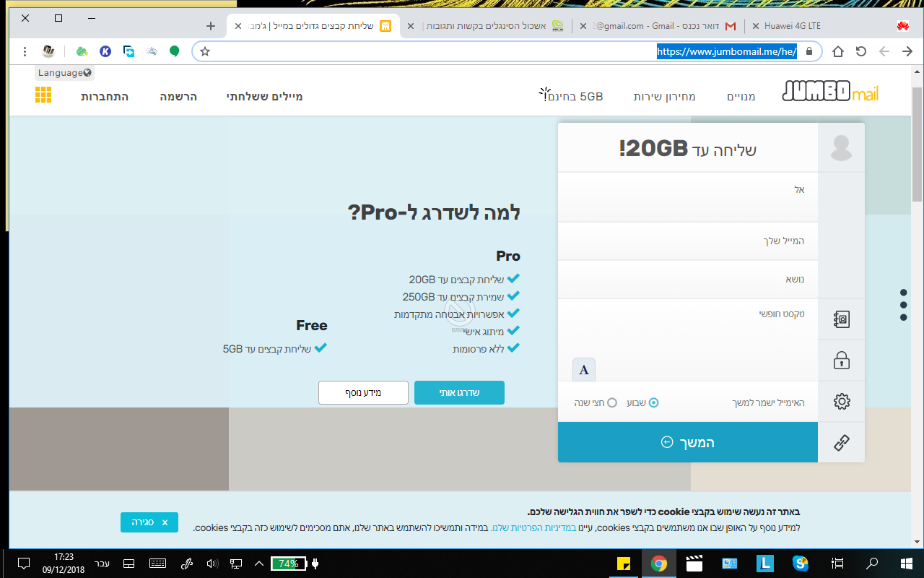
Task: Click the 'שדרגו אותי' upgrade button
Action: 459,393
